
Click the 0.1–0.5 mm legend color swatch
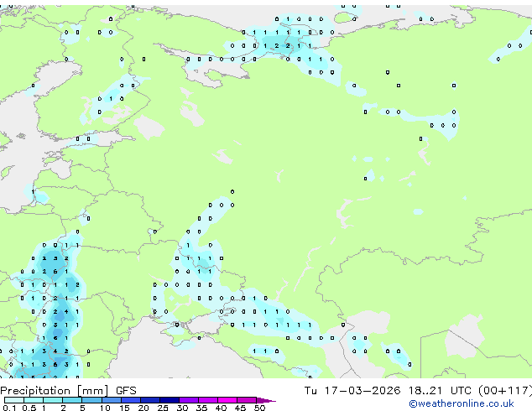pos(14,400)
